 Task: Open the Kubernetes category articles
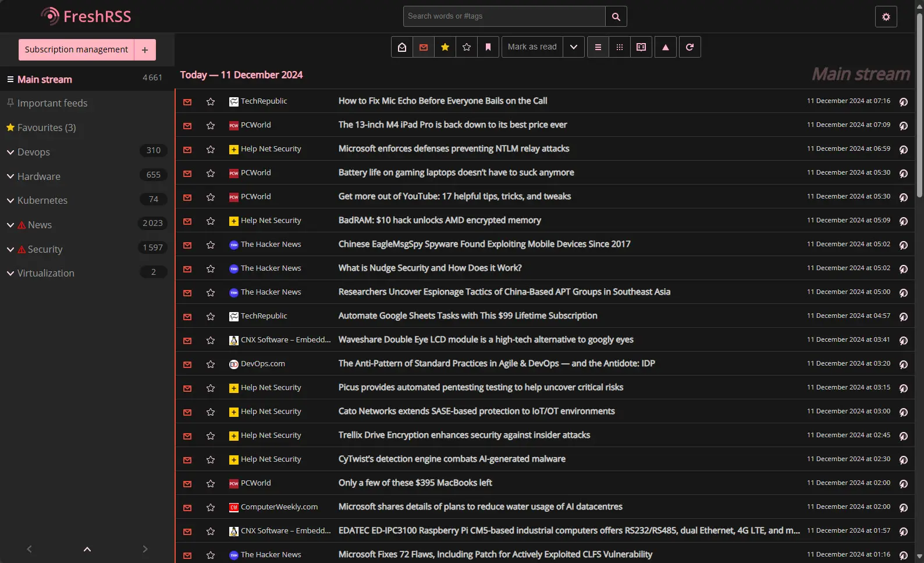[42, 200]
